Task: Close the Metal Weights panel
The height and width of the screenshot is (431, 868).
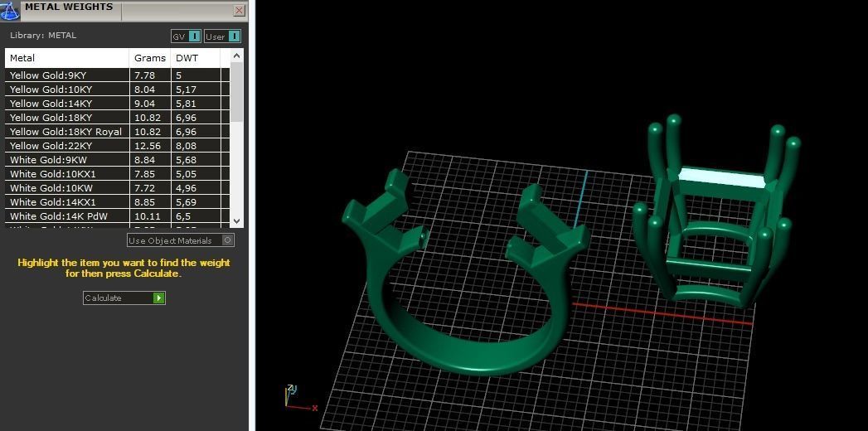Action: pos(239,10)
